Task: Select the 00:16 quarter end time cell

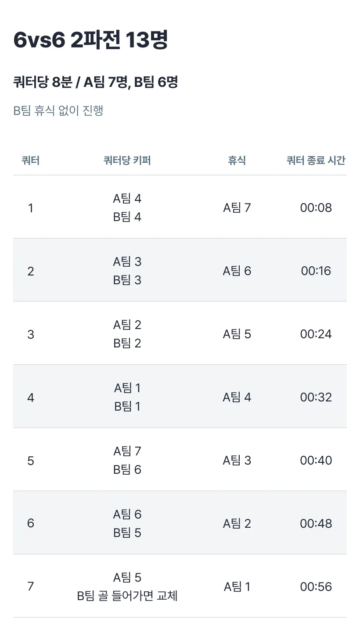Action: [316, 271]
